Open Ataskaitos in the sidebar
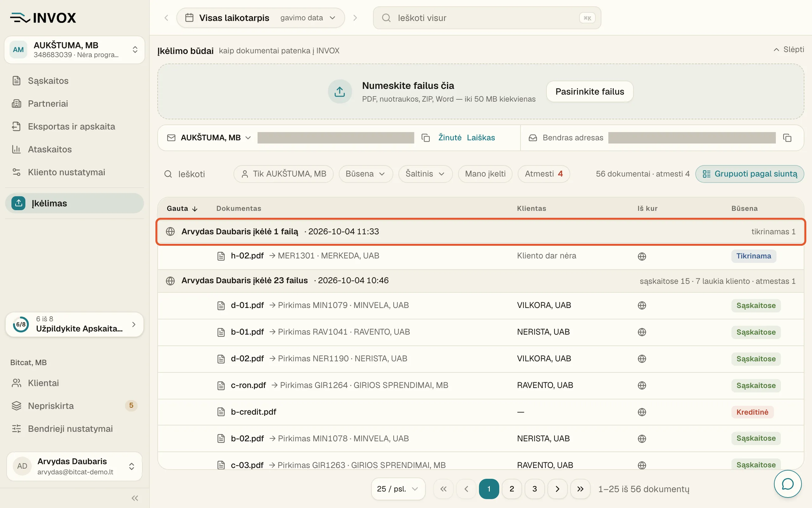Screen dimensions: 812x508 (x=75, y=149)
